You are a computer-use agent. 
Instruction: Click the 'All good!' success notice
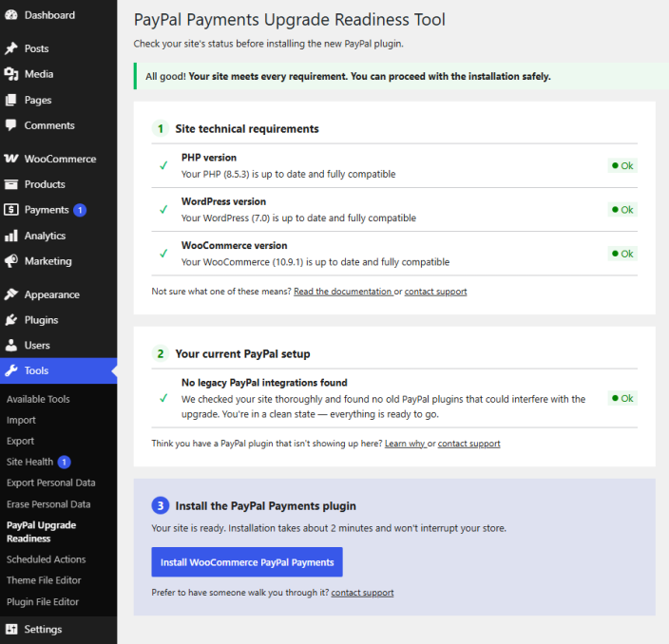401,76
